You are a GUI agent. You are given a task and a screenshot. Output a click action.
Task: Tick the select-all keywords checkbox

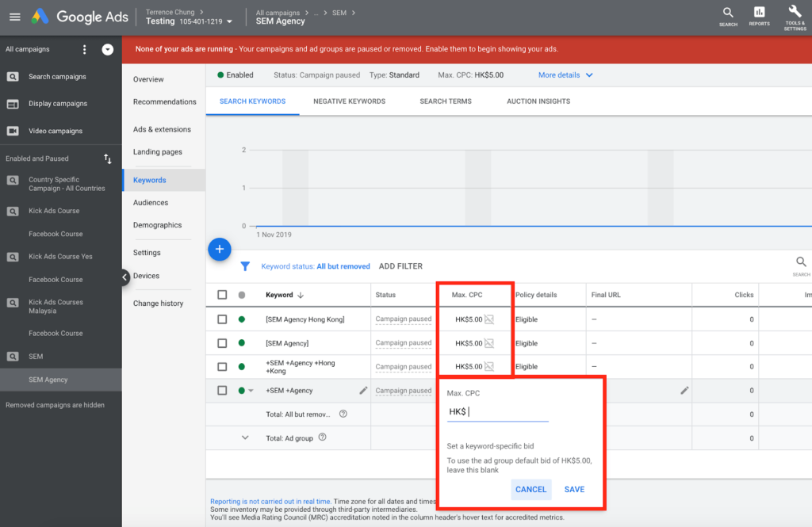click(x=222, y=295)
